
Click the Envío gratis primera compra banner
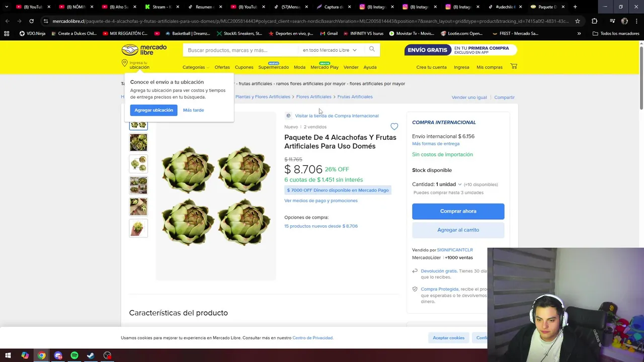460,50
